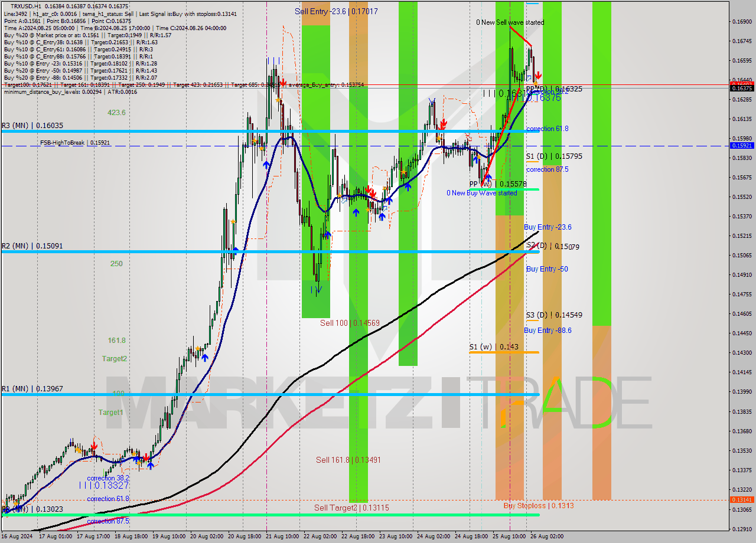Click the 'R1 (MN) | 0.13967' resistance label

pyautogui.click(x=32, y=389)
